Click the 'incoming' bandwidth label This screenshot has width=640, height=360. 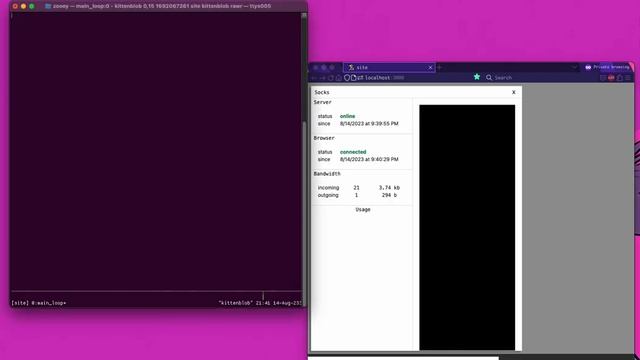[328, 188]
